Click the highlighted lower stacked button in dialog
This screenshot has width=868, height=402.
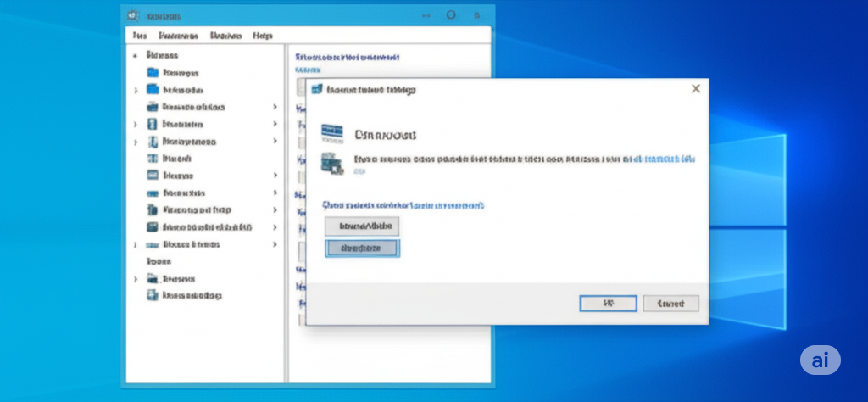[x=362, y=248]
